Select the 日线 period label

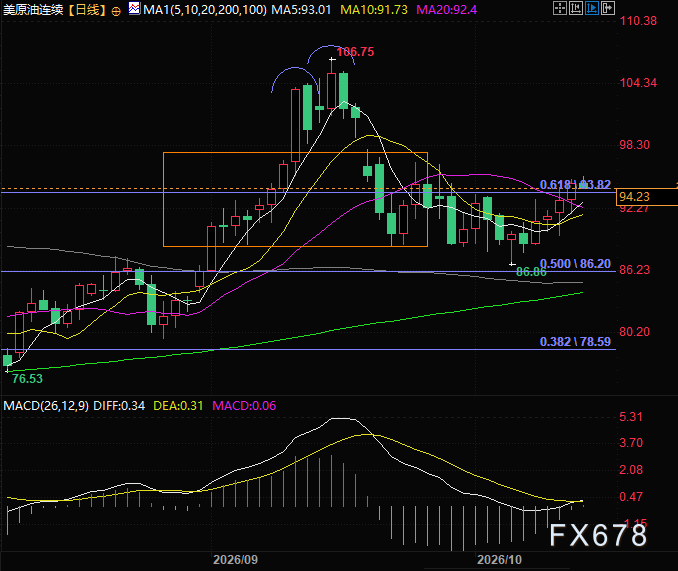coord(88,10)
